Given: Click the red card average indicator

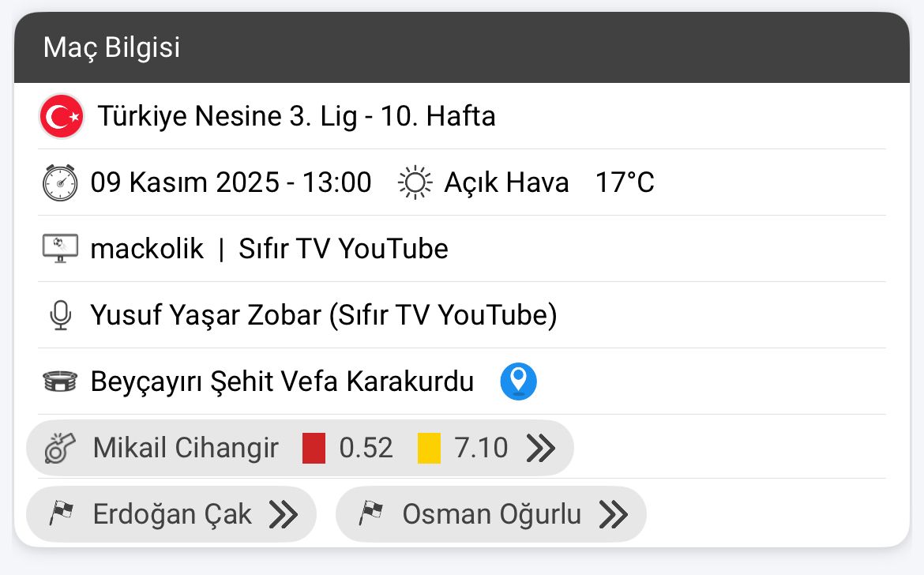Looking at the screenshot, I should click(x=314, y=449).
